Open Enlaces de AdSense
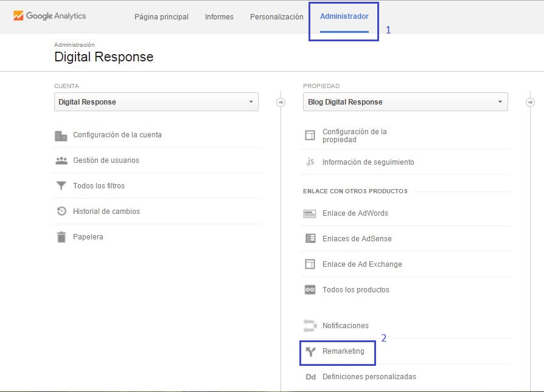This screenshot has height=392, width=544. pos(357,239)
